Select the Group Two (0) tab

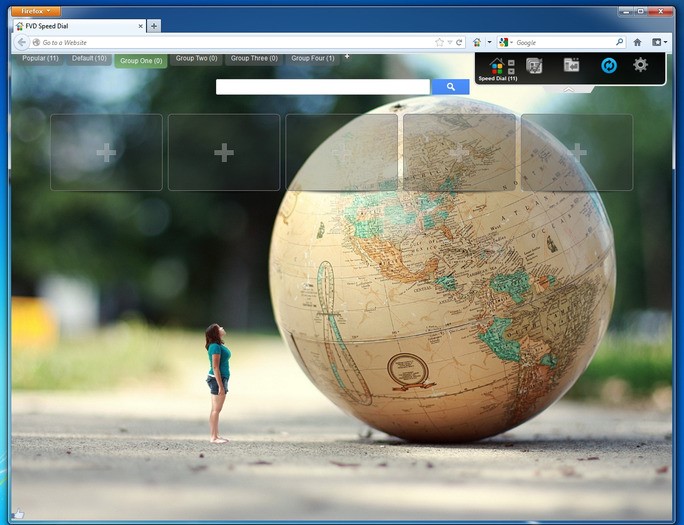click(x=196, y=59)
